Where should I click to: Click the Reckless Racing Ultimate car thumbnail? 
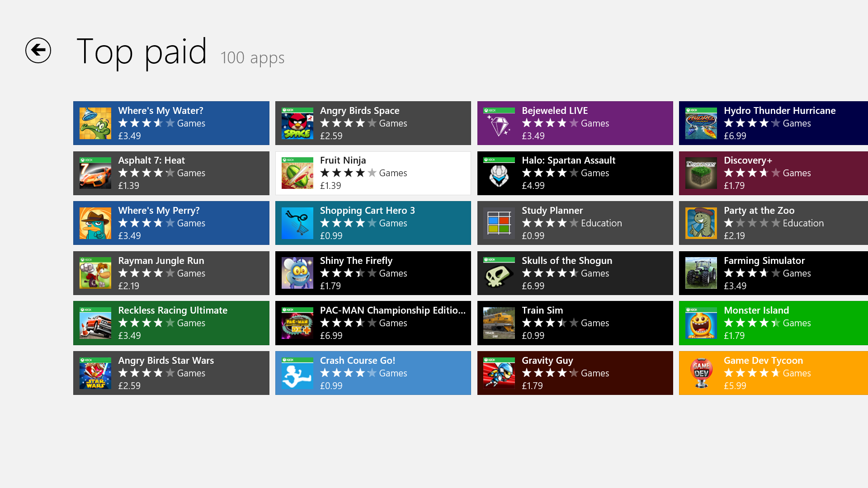(95, 323)
